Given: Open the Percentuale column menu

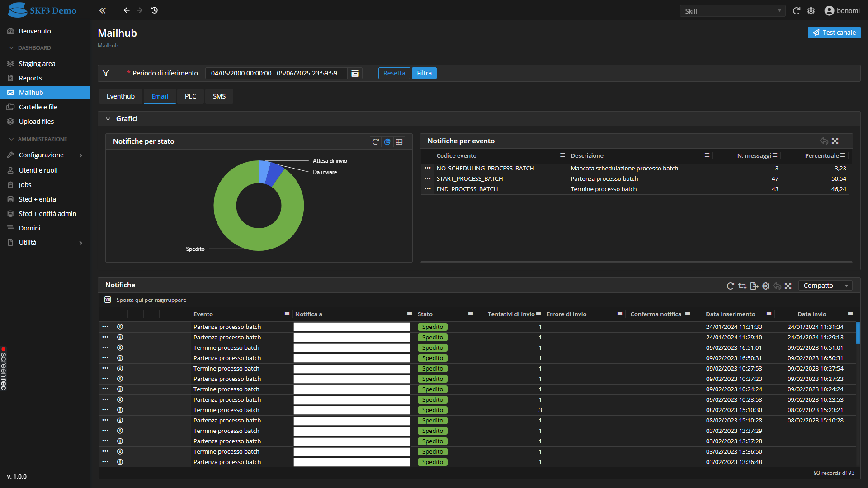Looking at the screenshot, I should [x=843, y=155].
